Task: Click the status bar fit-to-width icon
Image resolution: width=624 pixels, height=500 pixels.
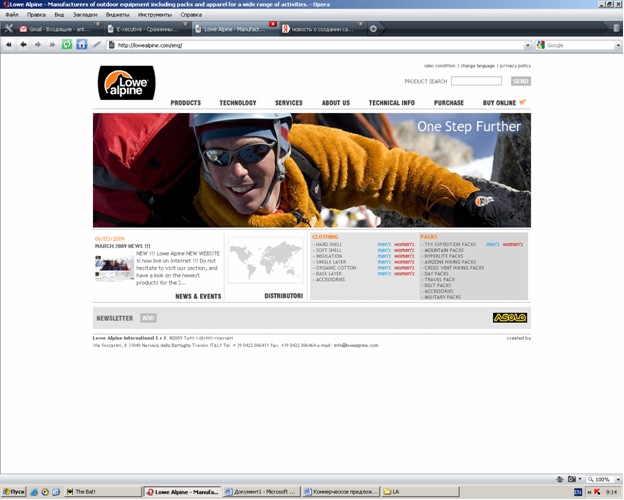Action: tap(560, 479)
